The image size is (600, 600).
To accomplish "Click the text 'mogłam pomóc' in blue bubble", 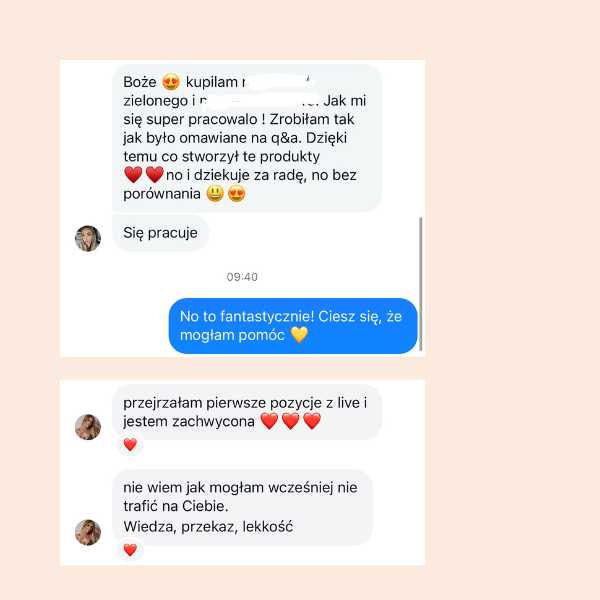I will coord(232,335).
